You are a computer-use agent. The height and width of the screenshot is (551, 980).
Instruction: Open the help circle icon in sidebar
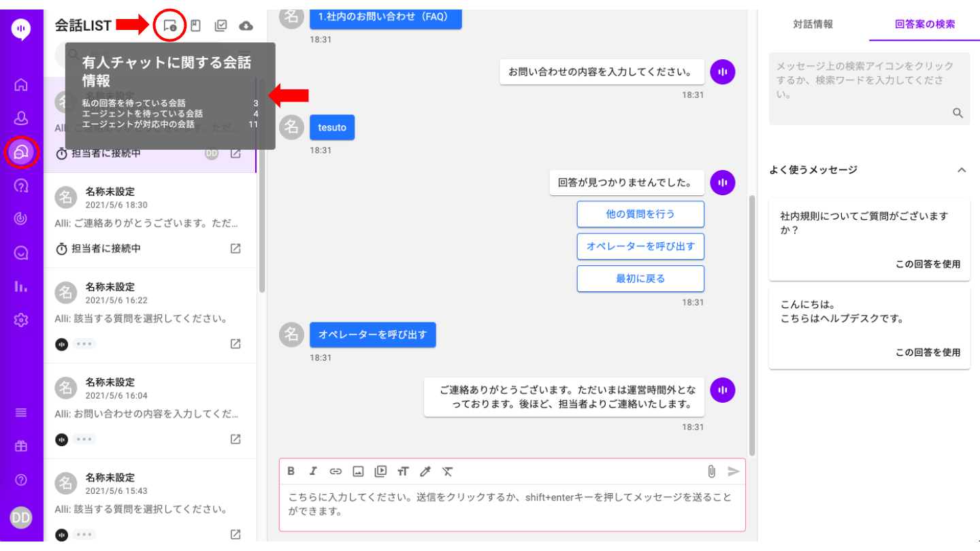(x=21, y=480)
